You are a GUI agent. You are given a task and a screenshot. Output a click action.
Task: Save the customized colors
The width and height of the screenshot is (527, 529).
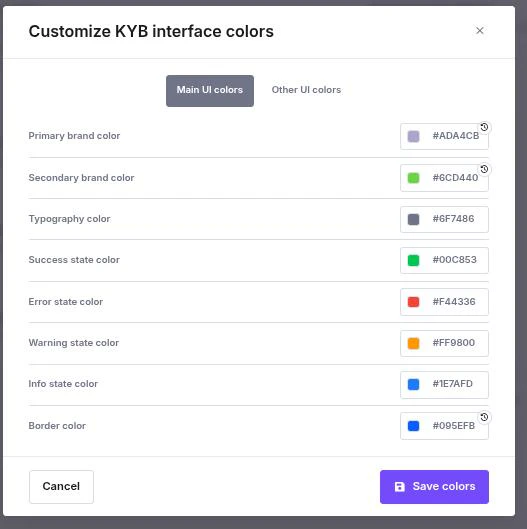click(x=434, y=486)
